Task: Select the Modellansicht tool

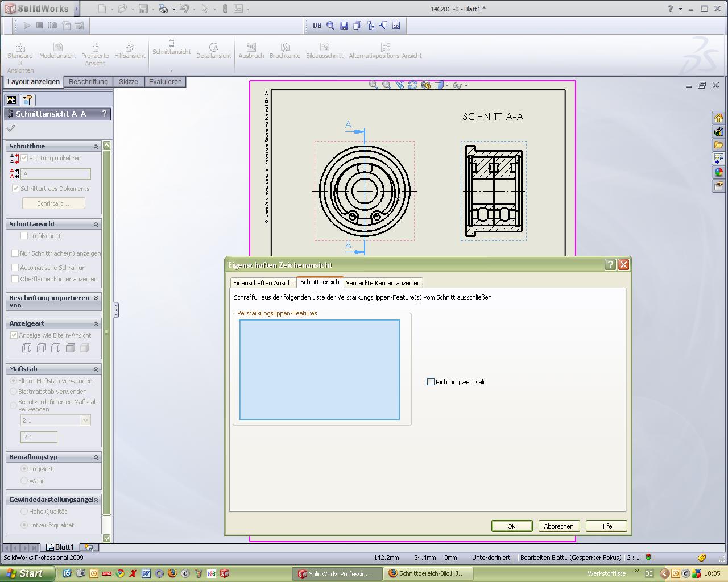Action: (57, 47)
